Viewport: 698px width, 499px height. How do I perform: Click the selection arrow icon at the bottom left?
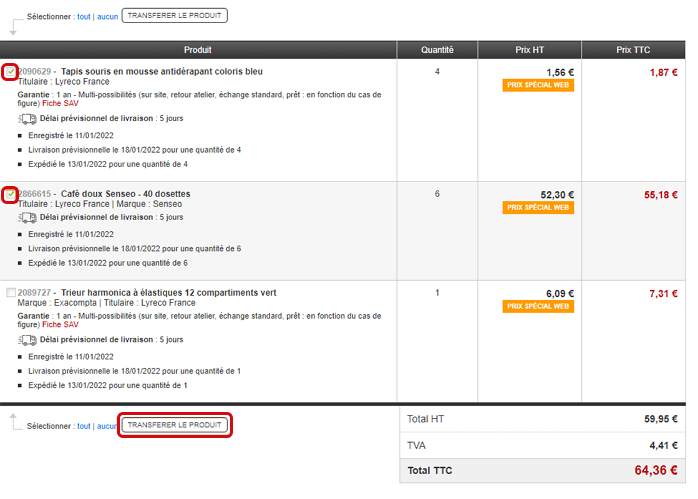pyautogui.click(x=13, y=420)
